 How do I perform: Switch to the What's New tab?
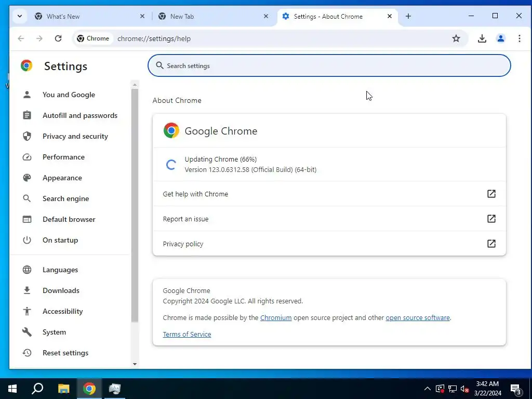click(89, 16)
